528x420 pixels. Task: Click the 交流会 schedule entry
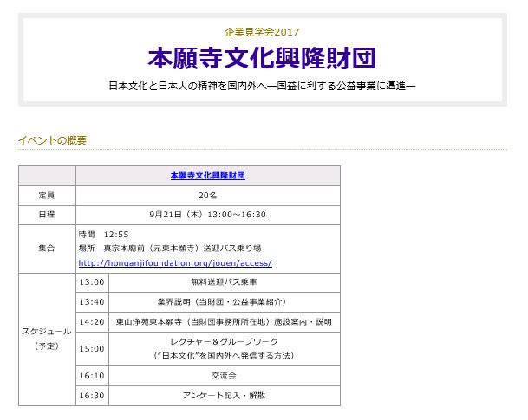click(x=224, y=376)
